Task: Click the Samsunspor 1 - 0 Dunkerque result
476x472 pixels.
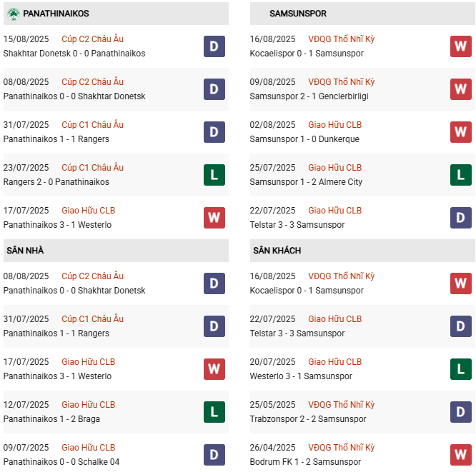Action: (304, 139)
